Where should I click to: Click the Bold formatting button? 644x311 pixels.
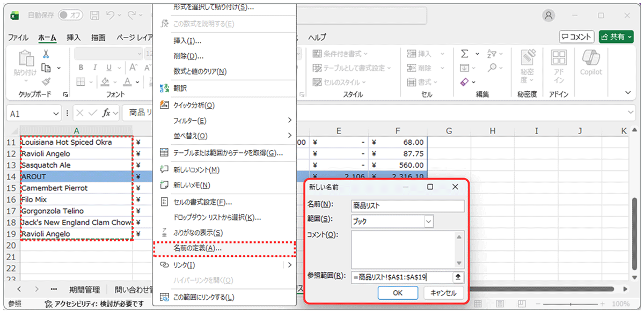point(81,68)
